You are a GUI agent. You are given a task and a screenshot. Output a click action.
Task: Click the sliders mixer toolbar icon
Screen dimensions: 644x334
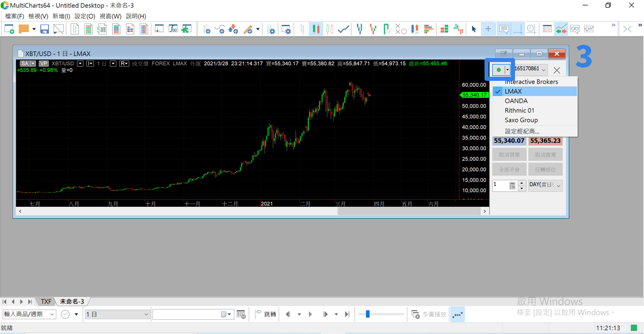(589, 29)
